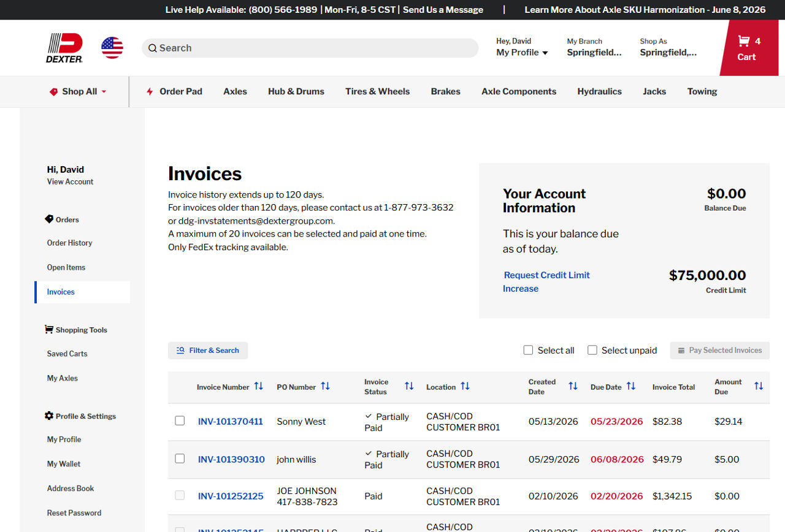
Task: Focus the Search input field
Action: pyautogui.click(x=310, y=48)
